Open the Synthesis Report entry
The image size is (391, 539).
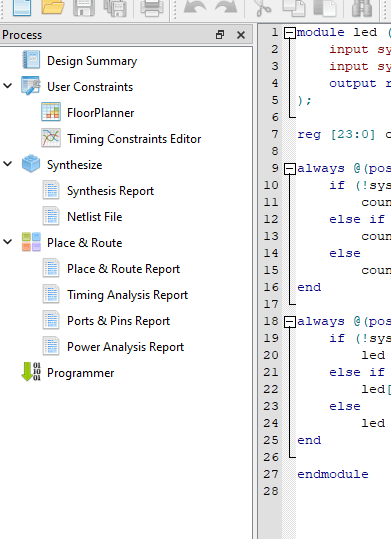tap(110, 191)
